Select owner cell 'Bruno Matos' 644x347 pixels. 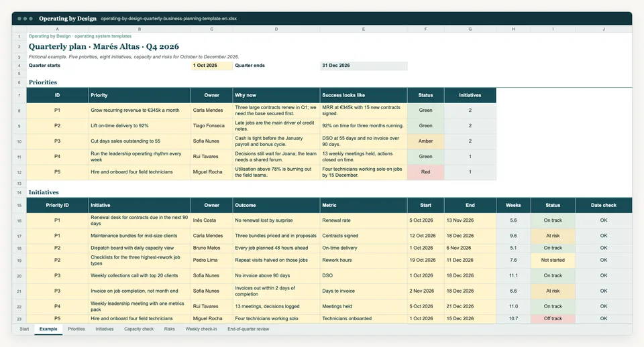pyautogui.click(x=211, y=248)
